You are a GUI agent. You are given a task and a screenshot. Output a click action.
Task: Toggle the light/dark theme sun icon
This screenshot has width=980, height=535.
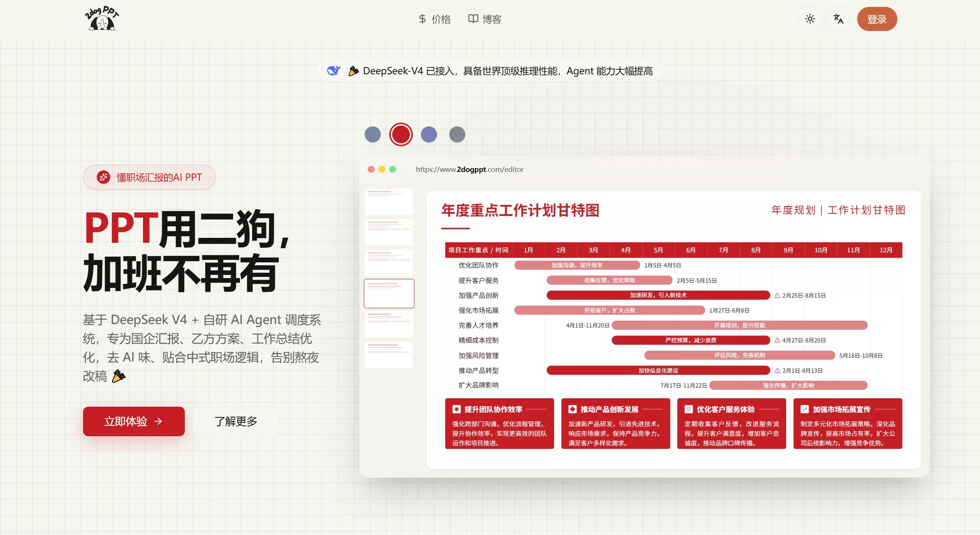click(x=810, y=19)
